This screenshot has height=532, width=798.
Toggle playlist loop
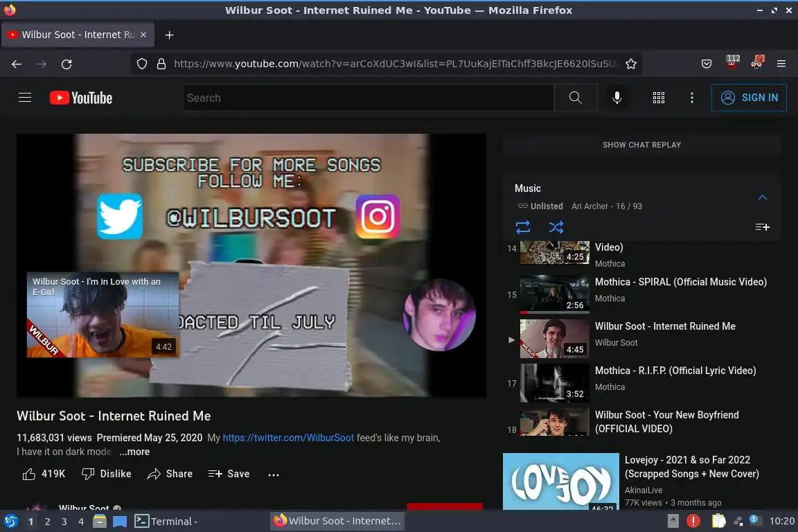pos(523,227)
